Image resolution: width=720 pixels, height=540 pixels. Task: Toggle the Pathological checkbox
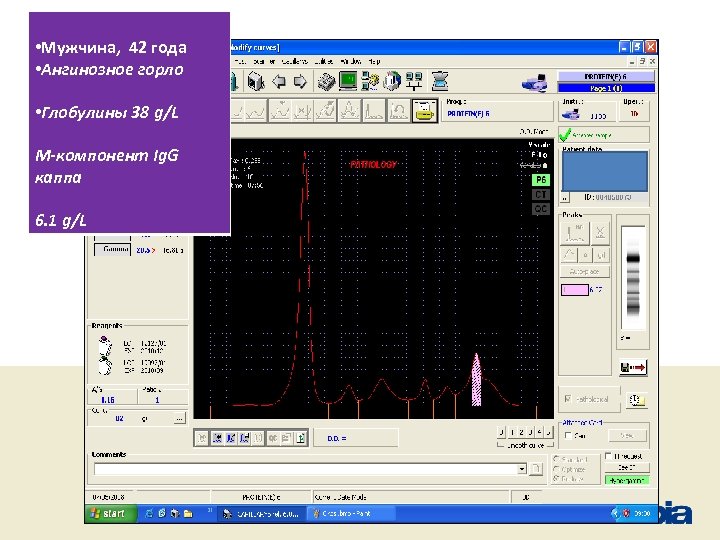point(569,399)
